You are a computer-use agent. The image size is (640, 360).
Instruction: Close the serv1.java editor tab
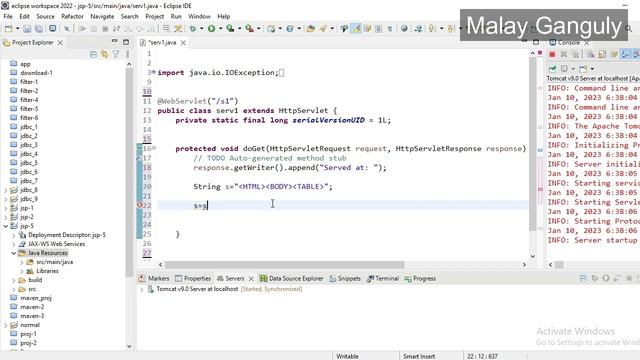(x=183, y=42)
